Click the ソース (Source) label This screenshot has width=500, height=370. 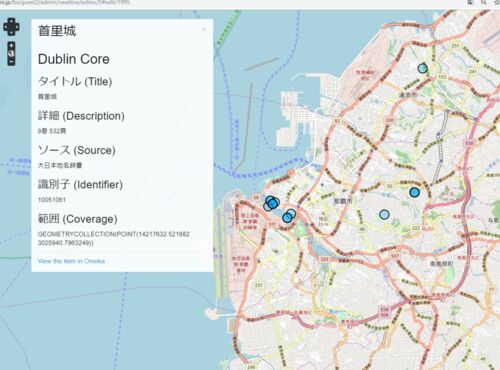click(77, 150)
